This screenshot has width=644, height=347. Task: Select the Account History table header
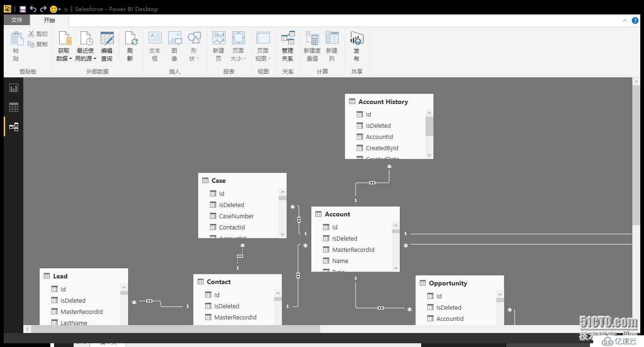[389, 102]
